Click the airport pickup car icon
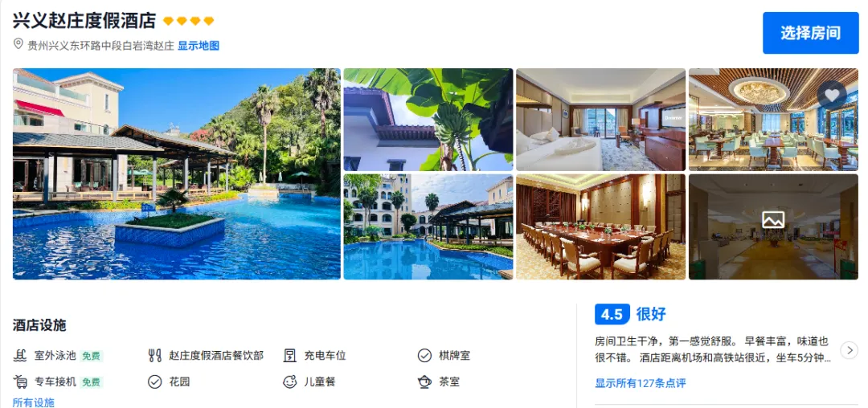 (x=20, y=381)
